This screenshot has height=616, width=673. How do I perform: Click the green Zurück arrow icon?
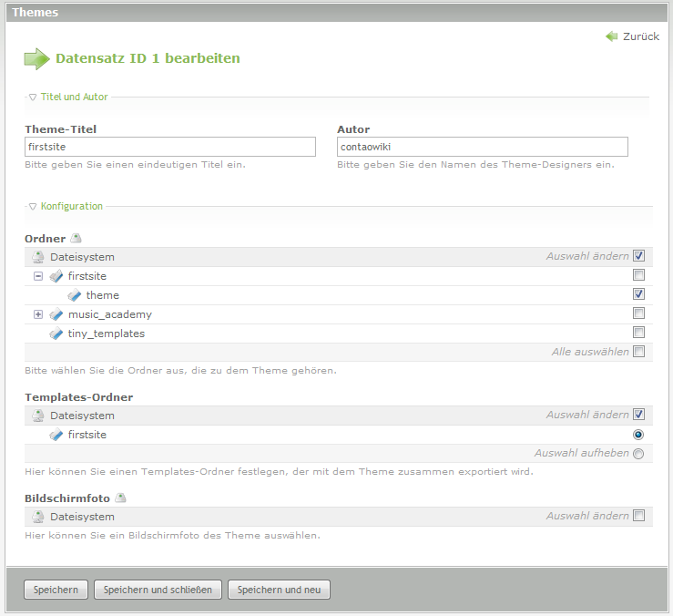pos(611,36)
